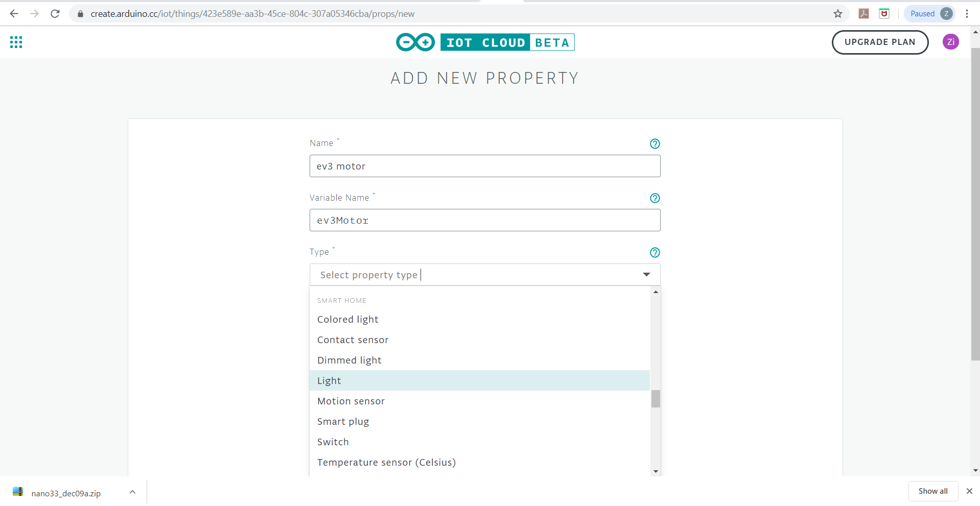The image size is (980, 506).
Task: Choose Colored light type
Action: pyautogui.click(x=480, y=320)
